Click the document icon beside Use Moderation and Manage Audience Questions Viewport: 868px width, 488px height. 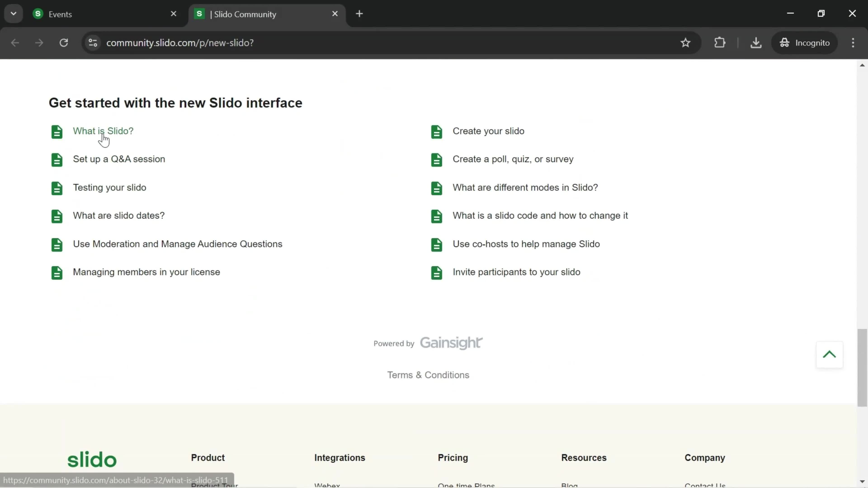click(57, 245)
